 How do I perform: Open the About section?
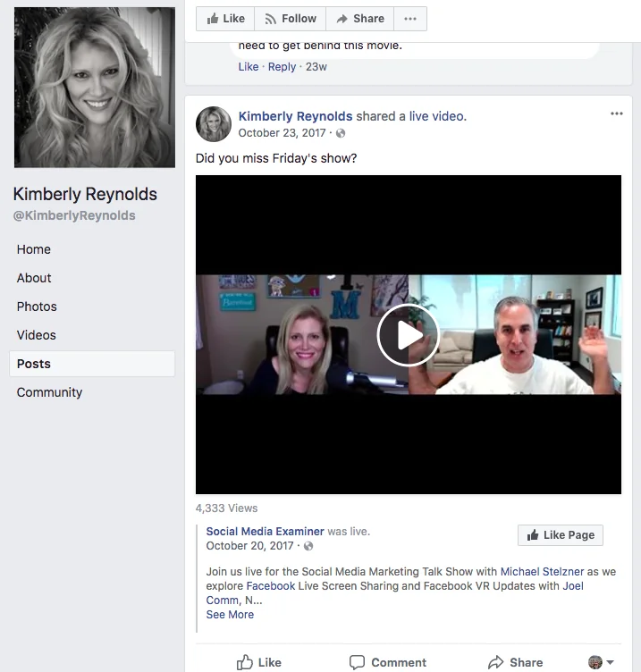click(x=34, y=278)
